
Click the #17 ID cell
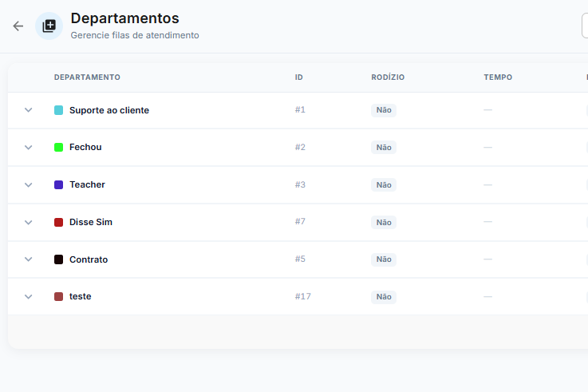[302, 296]
